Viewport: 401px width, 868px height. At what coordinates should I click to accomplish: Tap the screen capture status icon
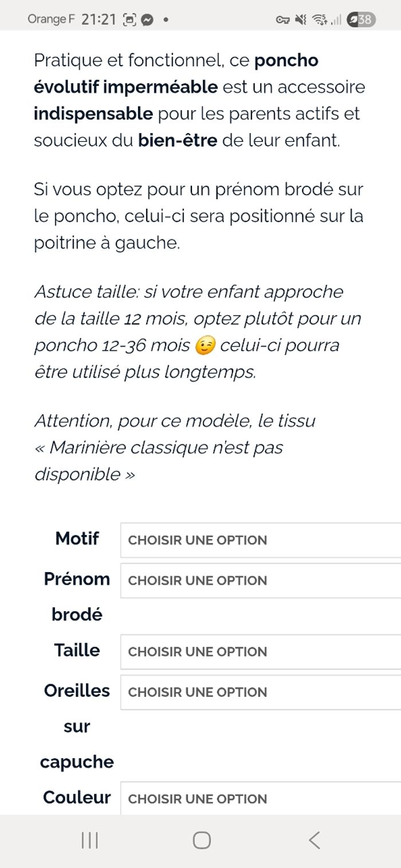[x=130, y=19]
